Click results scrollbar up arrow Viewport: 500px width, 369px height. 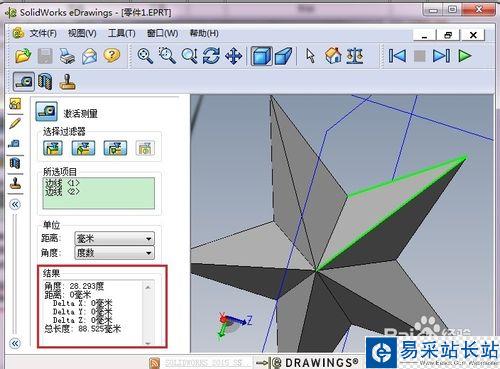[148, 287]
